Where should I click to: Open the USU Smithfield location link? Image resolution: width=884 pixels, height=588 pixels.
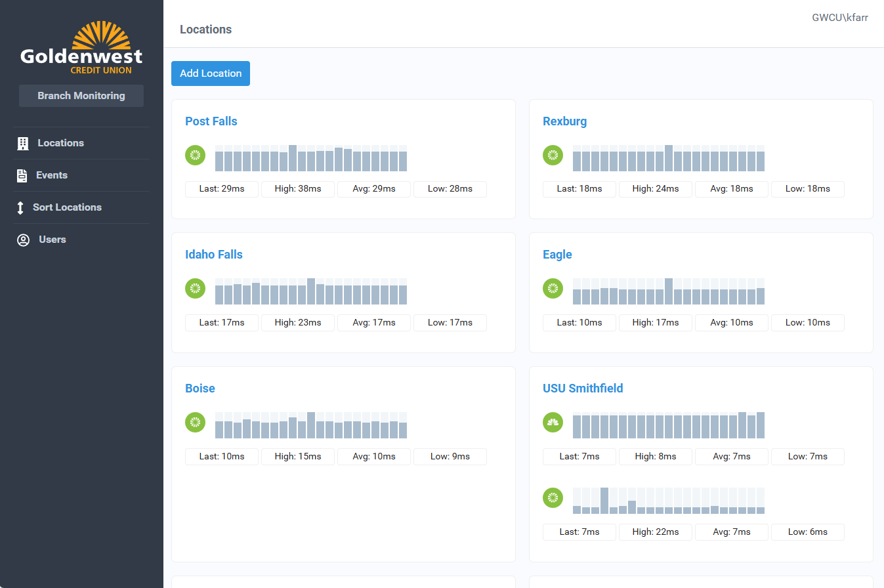pyautogui.click(x=583, y=388)
